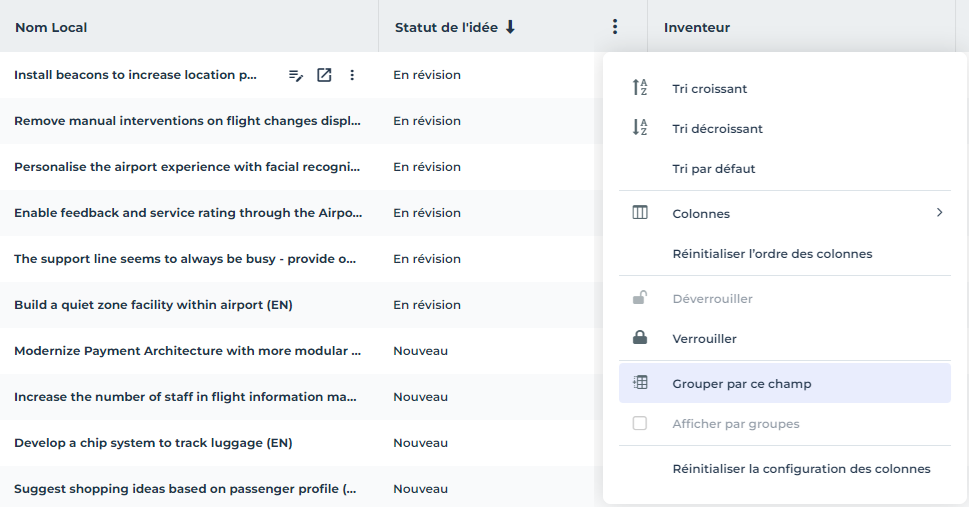
Task: Click the Statut de l'idée column options icon
Action: [x=615, y=27]
